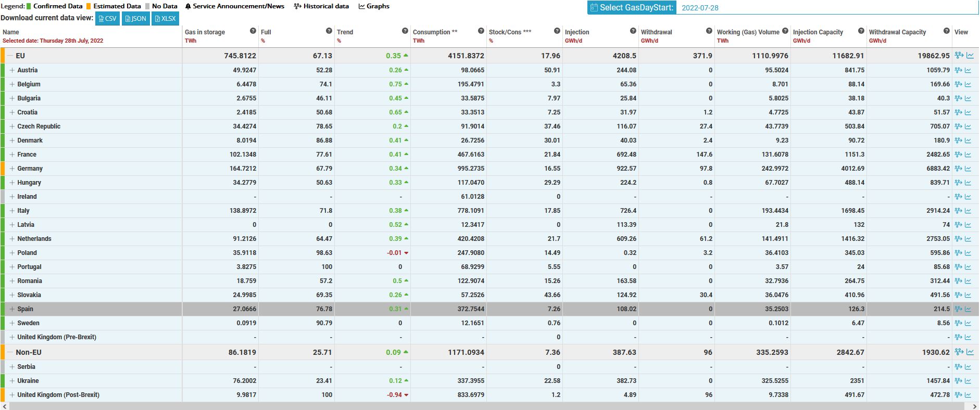View help for Consumption column
The image size is (980, 410).
(x=481, y=31)
